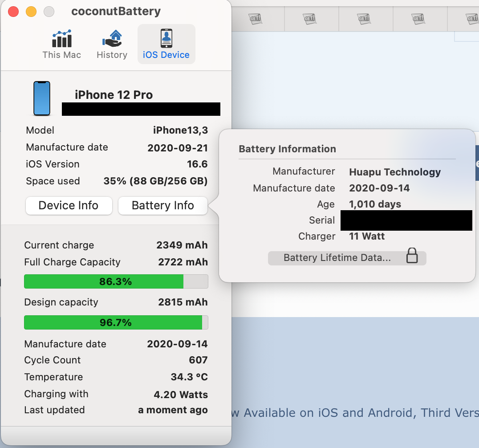Click the device manufacture date 2020-09-21
This screenshot has width=479, height=448.
pos(178,148)
